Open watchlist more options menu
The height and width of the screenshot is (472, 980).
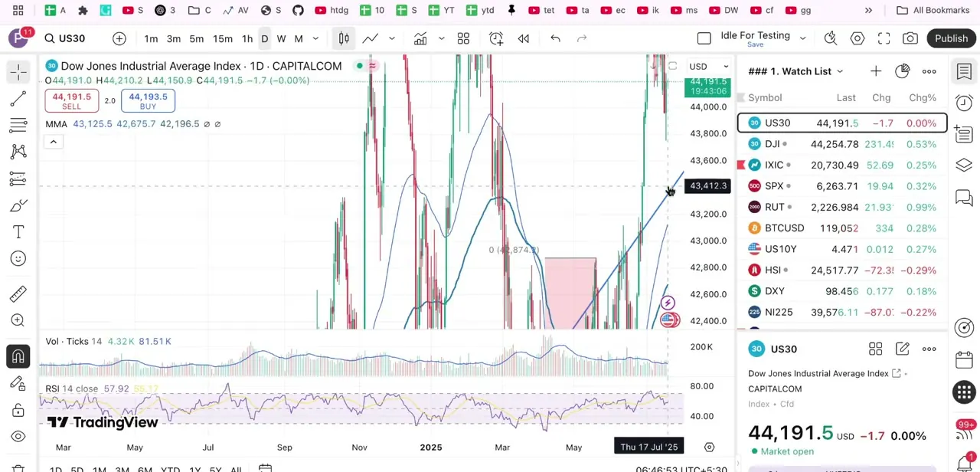click(x=929, y=71)
